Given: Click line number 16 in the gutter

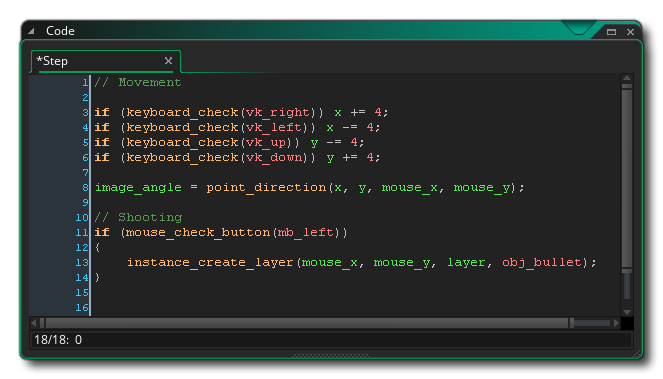Looking at the screenshot, I should [82, 308].
